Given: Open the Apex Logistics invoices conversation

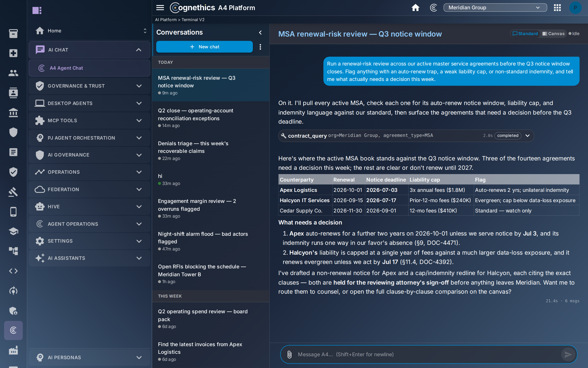Looking at the screenshot, I should [x=211, y=352].
